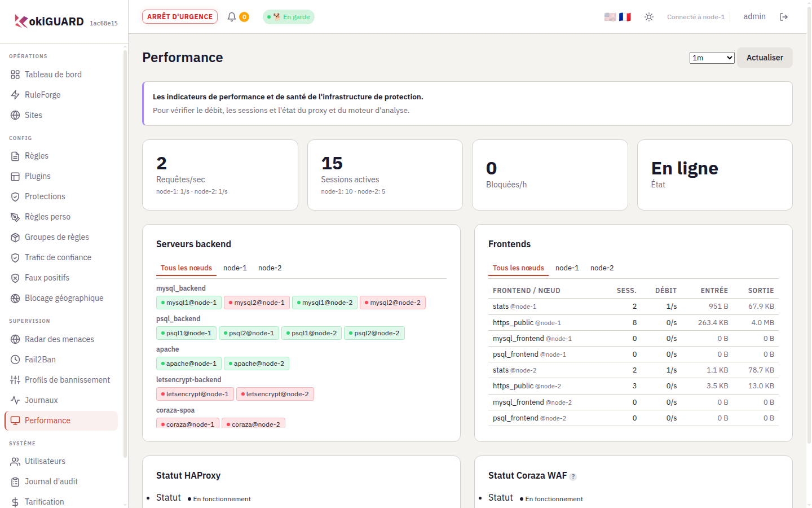Viewport: 812px width, 508px height.
Task: Click letsencrypt@node-1 server badge
Action: click(195, 394)
